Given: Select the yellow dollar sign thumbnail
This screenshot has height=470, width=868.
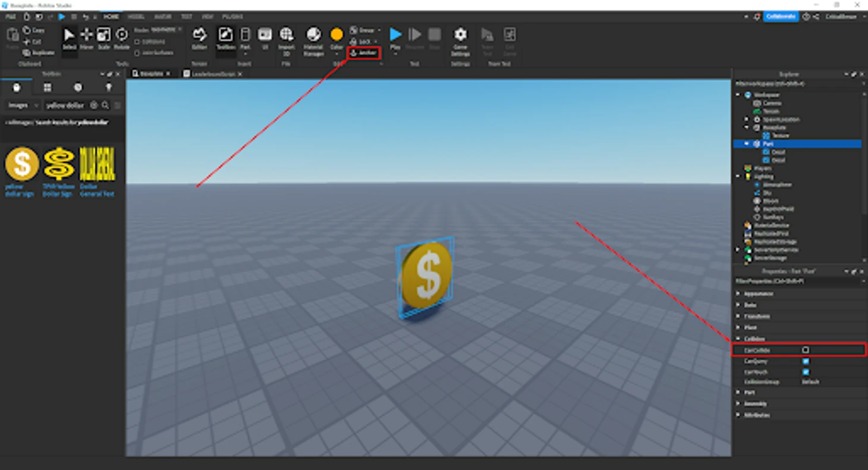Looking at the screenshot, I should [22, 164].
